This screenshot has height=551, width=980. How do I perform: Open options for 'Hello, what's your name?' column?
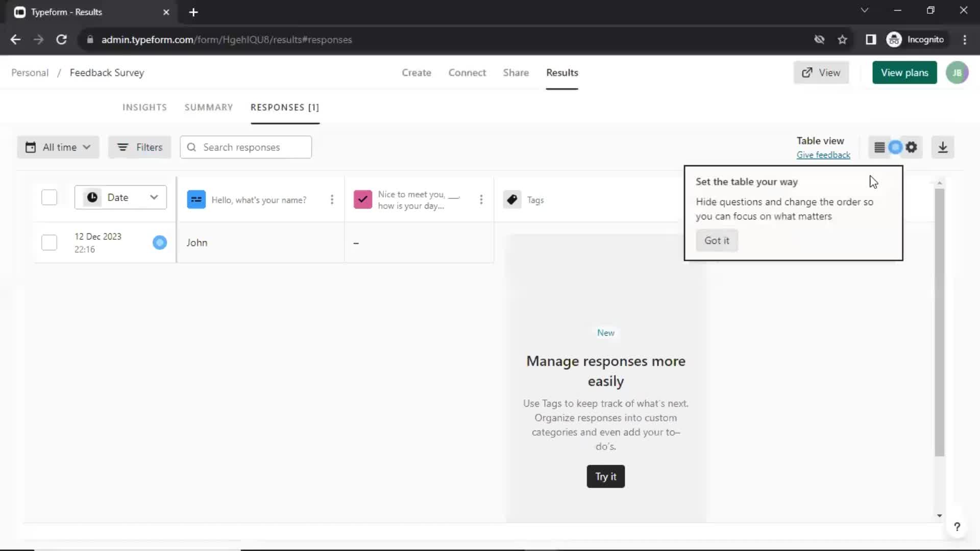tap(332, 199)
